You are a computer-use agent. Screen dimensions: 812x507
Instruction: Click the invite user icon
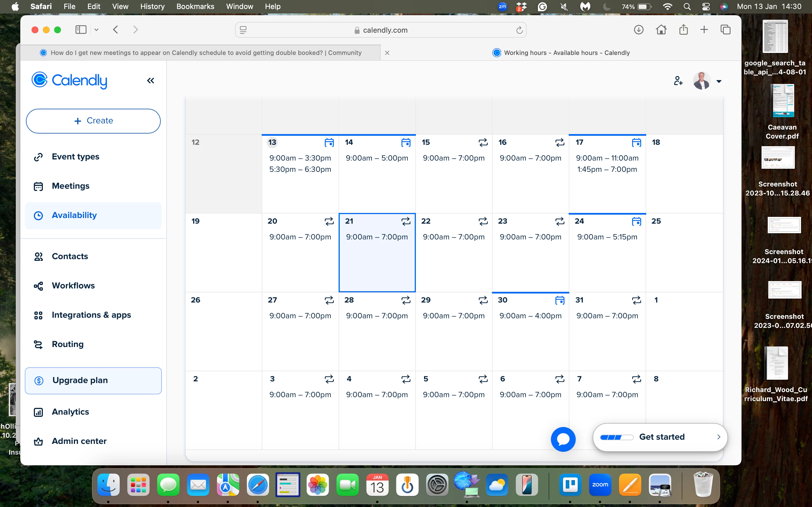coord(678,81)
